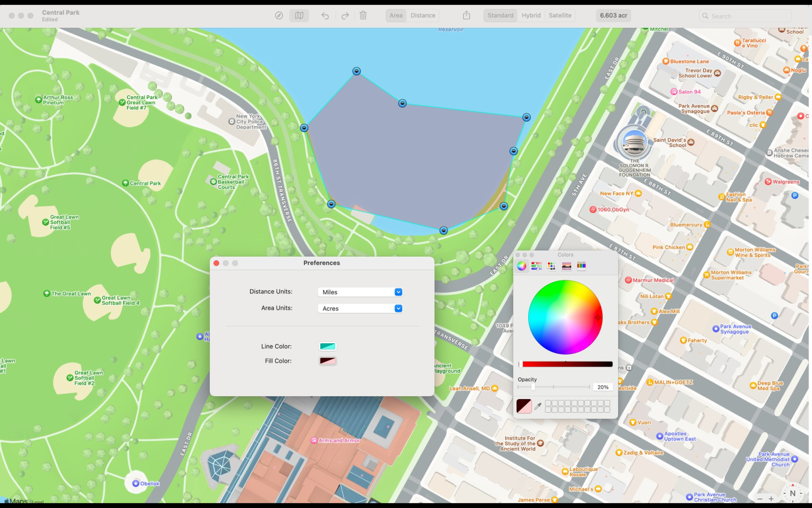
Task: Click the 1060 ObGyn medical pin
Action: click(x=593, y=209)
